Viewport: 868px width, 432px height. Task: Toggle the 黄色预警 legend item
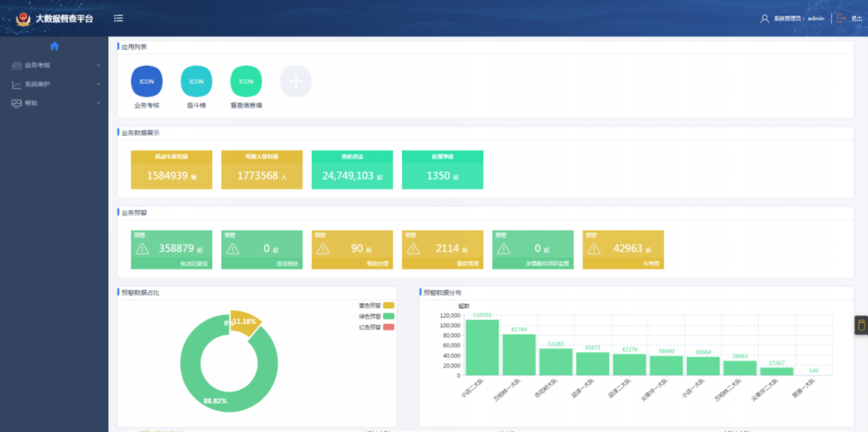(x=388, y=305)
